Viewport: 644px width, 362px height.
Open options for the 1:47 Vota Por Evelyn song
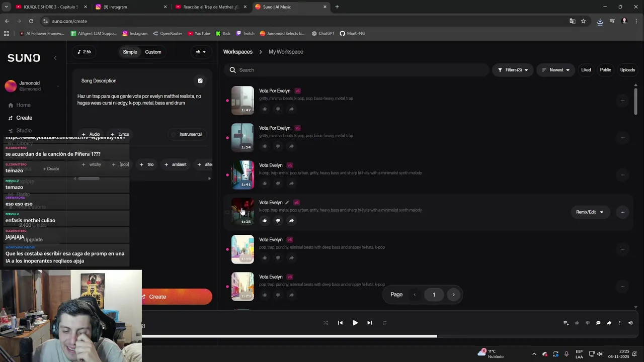622,101
